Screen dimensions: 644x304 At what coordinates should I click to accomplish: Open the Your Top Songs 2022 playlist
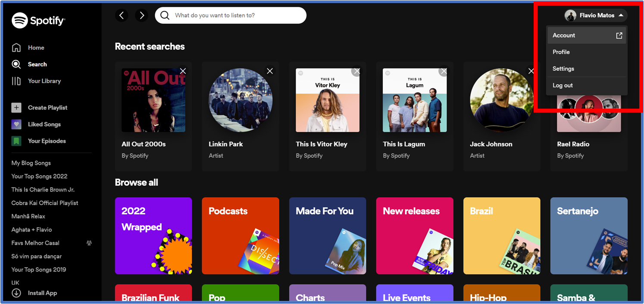39,176
